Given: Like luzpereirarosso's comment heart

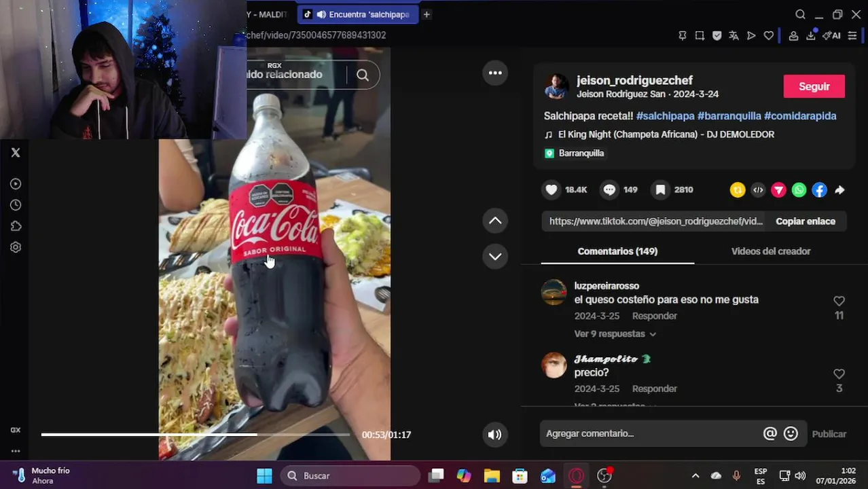Looking at the screenshot, I should (x=839, y=301).
